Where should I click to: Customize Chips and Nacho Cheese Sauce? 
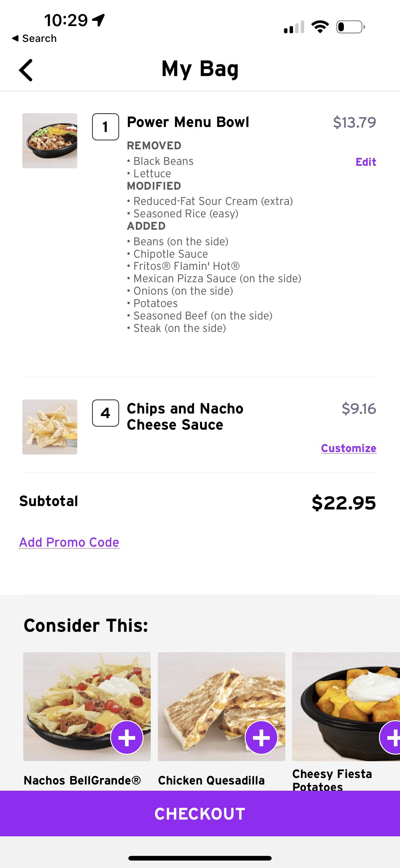(349, 448)
